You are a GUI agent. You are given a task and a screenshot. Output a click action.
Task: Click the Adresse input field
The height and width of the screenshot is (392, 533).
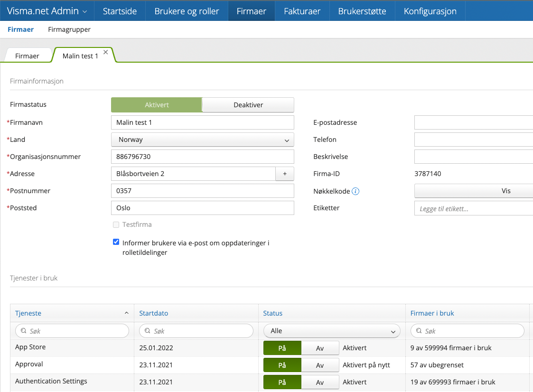coord(193,174)
